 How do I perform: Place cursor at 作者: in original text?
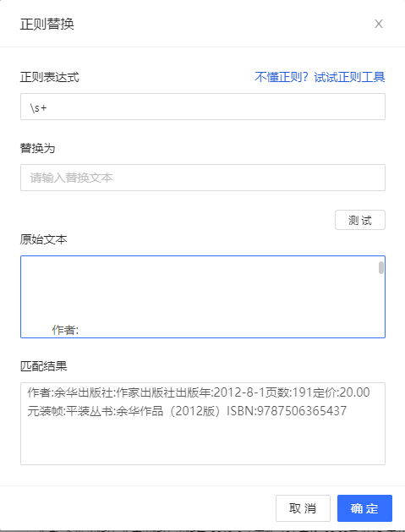[x=65, y=330]
